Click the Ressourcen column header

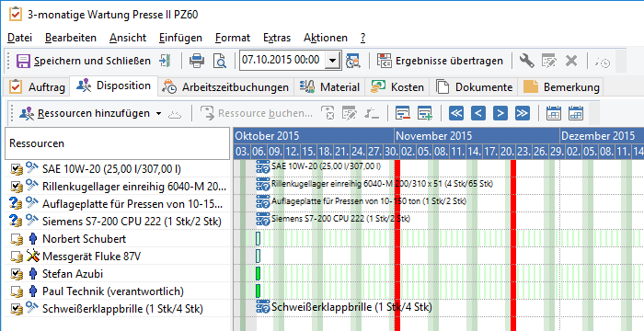pyautogui.click(x=117, y=143)
